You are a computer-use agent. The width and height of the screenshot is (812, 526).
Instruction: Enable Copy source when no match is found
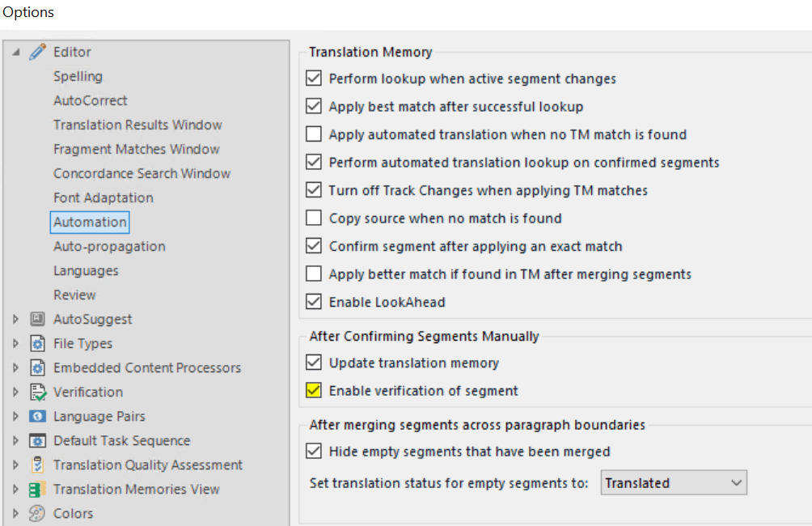[x=313, y=218]
